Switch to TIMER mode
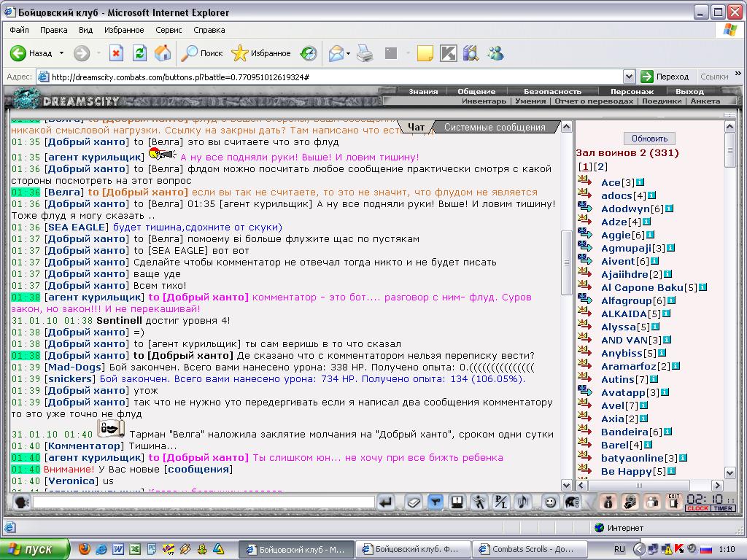The width and height of the screenshot is (747, 560). pos(723,508)
